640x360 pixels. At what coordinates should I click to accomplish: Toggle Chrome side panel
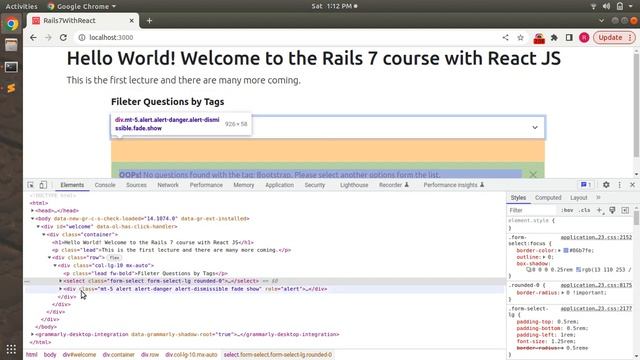tap(569, 38)
